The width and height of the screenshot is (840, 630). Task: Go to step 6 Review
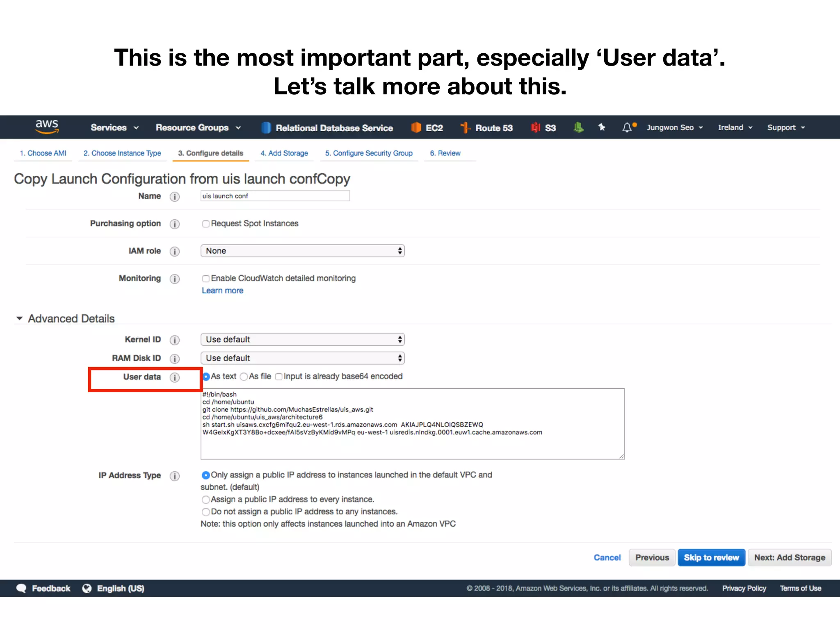click(445, 153)
